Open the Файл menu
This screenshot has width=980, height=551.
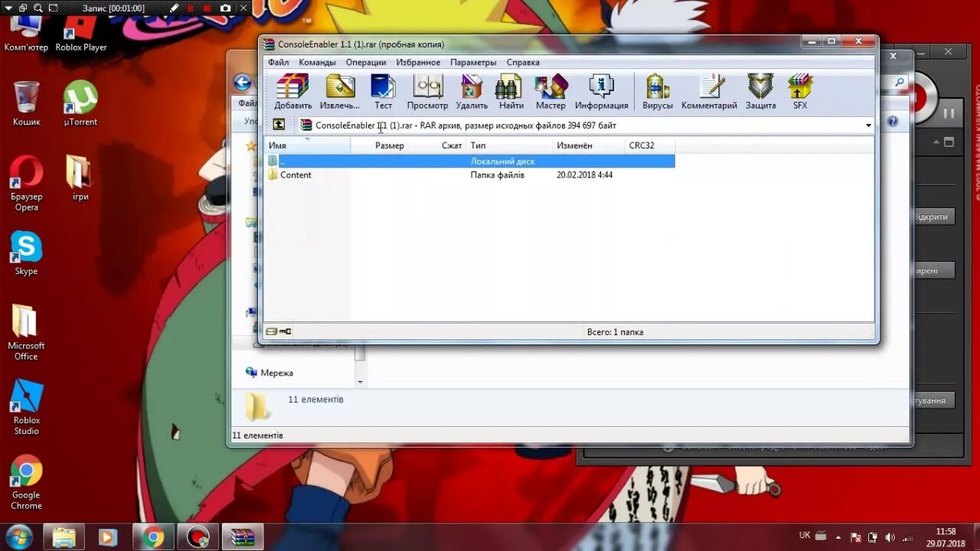pos(279,62)
